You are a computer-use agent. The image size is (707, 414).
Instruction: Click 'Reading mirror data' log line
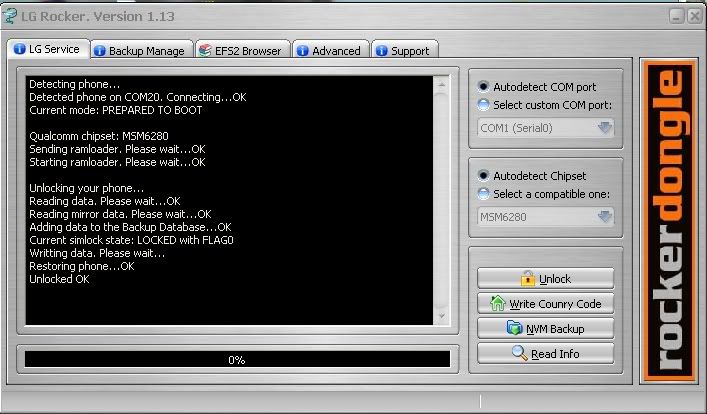coord(120,214)
